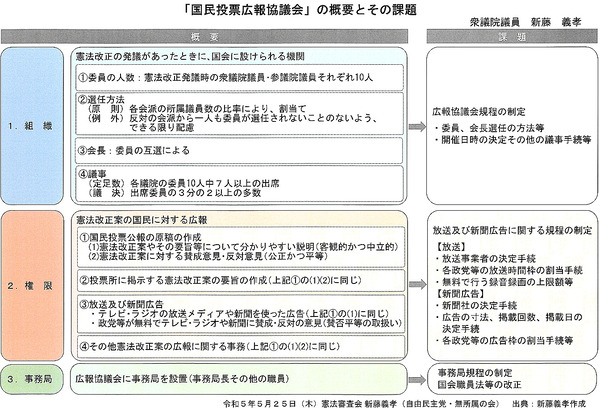Image resolution: width=600 pixels, height=408 pixels.
Task: Click '委員、会長選任の方法等' bullet
Action: pyautogui.click(x=489, y=128)
